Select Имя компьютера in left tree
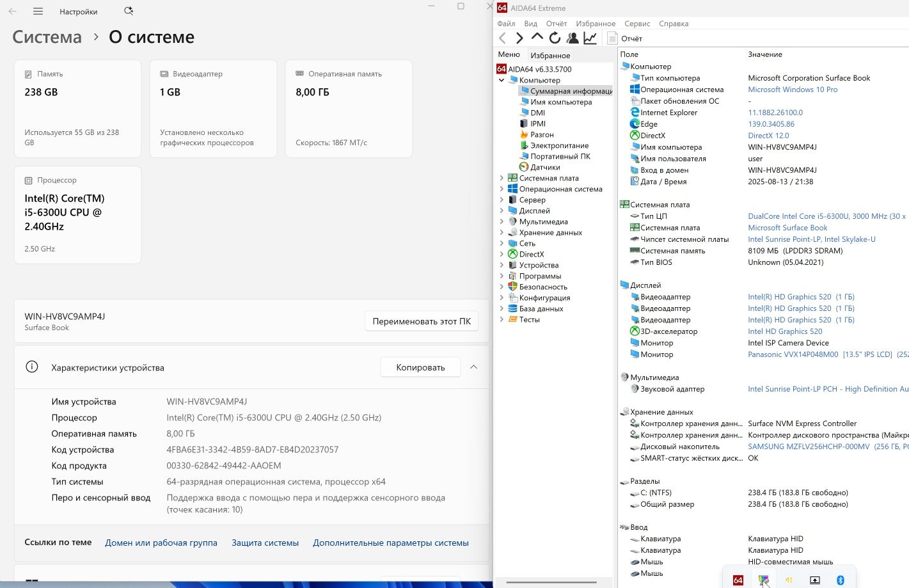909x588 pixels. [x=555, y=102]
